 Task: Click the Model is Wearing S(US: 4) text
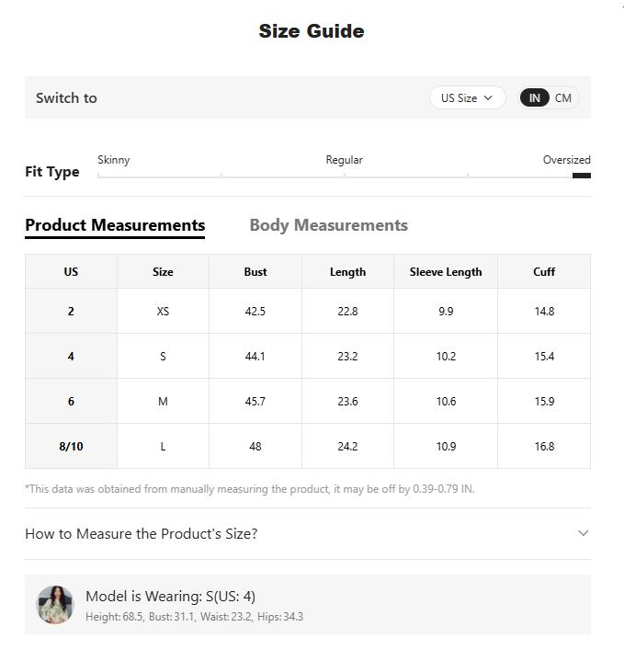click(170, 597)
